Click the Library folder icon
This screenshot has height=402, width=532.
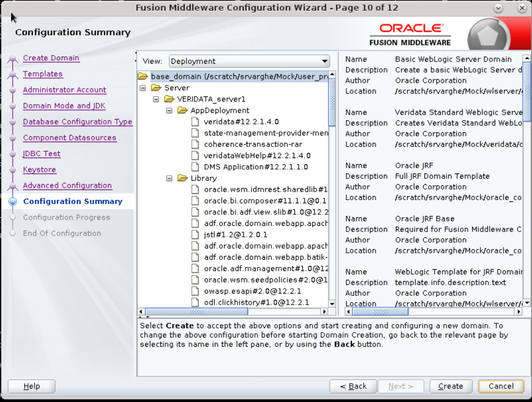182,178
